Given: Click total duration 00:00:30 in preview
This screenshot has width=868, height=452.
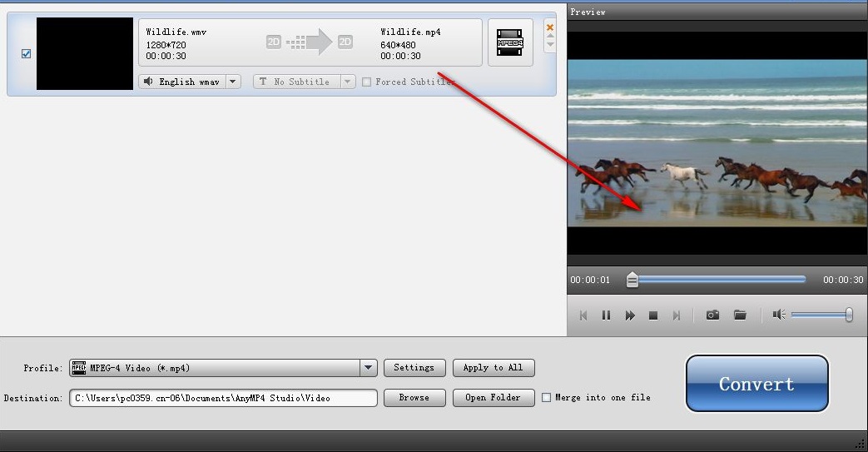Looking at the screenshot, I should [x=842, y=280].
